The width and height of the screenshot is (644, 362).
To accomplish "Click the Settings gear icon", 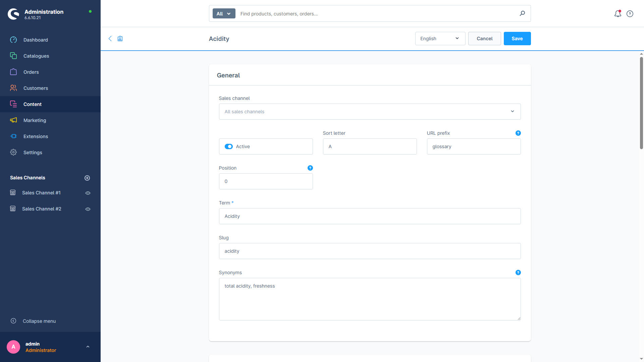I will coord(13,153).
